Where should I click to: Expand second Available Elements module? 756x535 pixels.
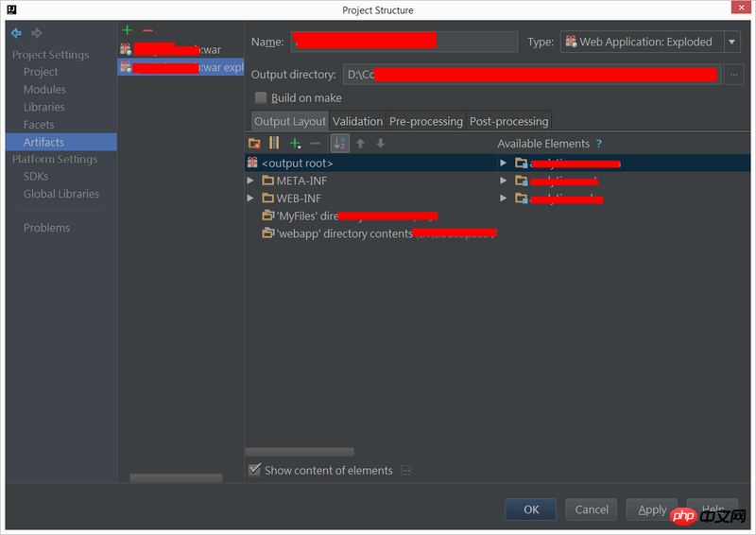pos(504,181)
